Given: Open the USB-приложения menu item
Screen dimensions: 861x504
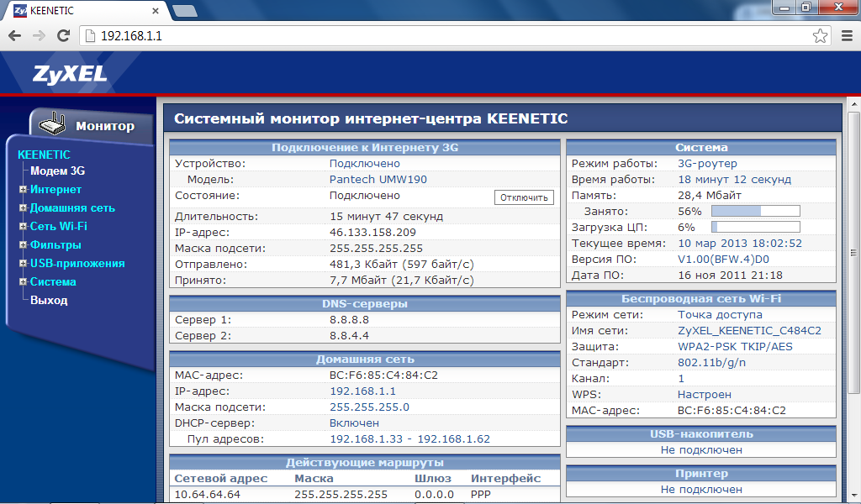Looking at the screenshot, I should point(77,264).
